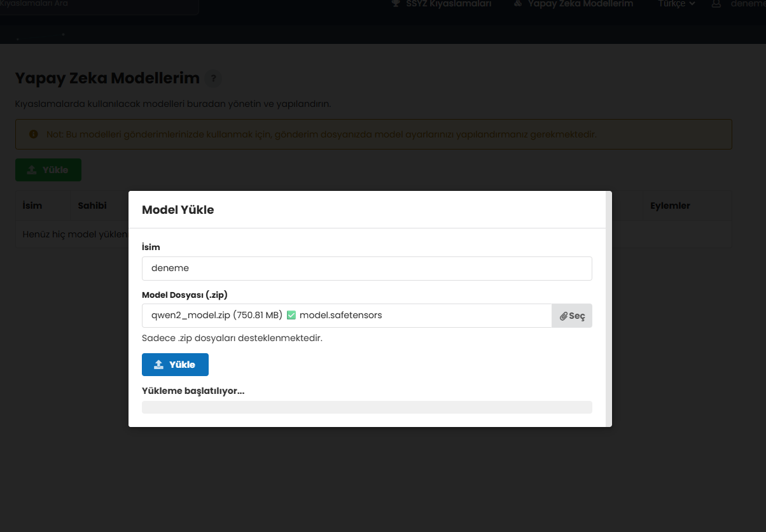Viewport: 766px width, 532px height.
Task: Click the qwen2_model.zip file field
Action: (346, 316)
